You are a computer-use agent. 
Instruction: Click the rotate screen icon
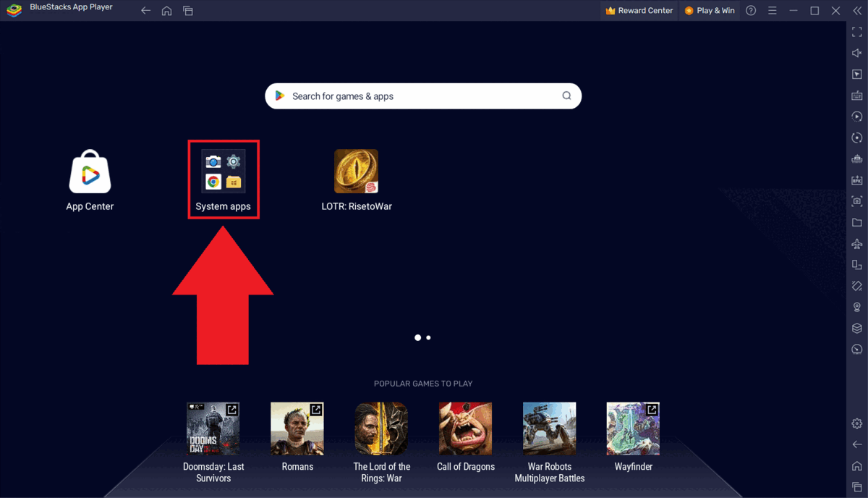click(x=857, y=265)
